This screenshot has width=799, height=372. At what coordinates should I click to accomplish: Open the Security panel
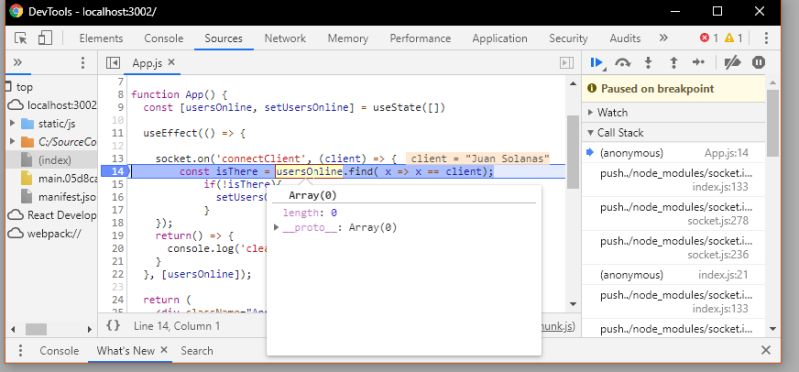point(568,39)
